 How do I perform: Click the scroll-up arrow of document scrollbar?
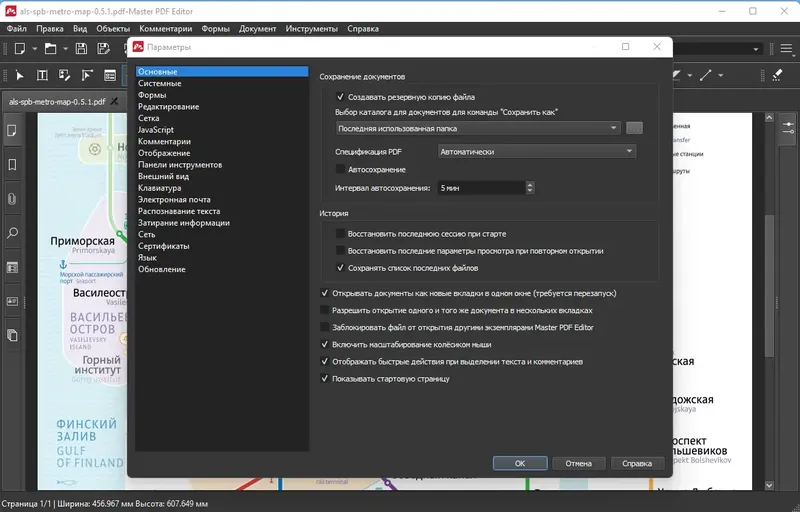click(x=769, y=117)
